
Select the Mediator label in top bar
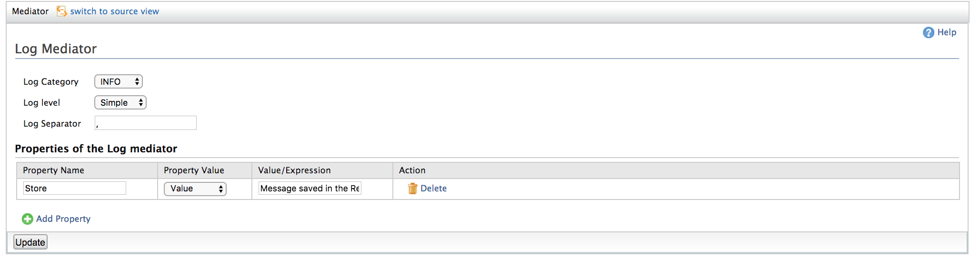click(x=30, y=11)
